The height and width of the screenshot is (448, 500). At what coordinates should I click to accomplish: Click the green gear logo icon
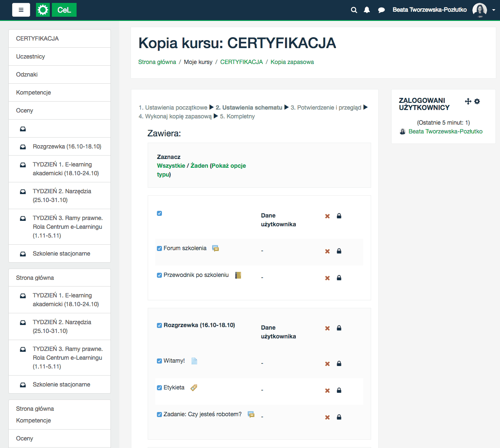point(43,10)
